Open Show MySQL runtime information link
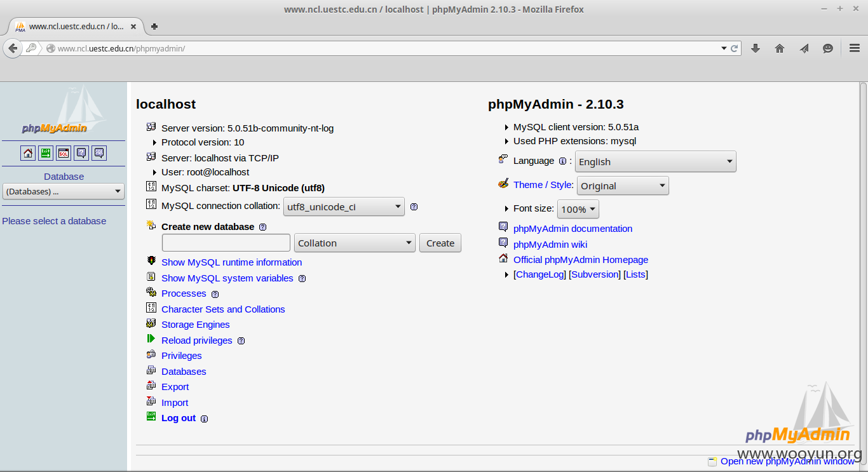 pos(231,262)
